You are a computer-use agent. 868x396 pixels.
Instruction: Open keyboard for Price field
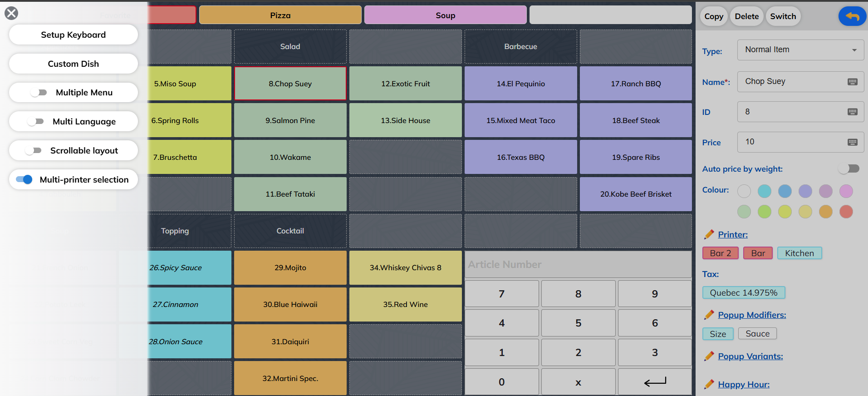(x=853, y=142)
